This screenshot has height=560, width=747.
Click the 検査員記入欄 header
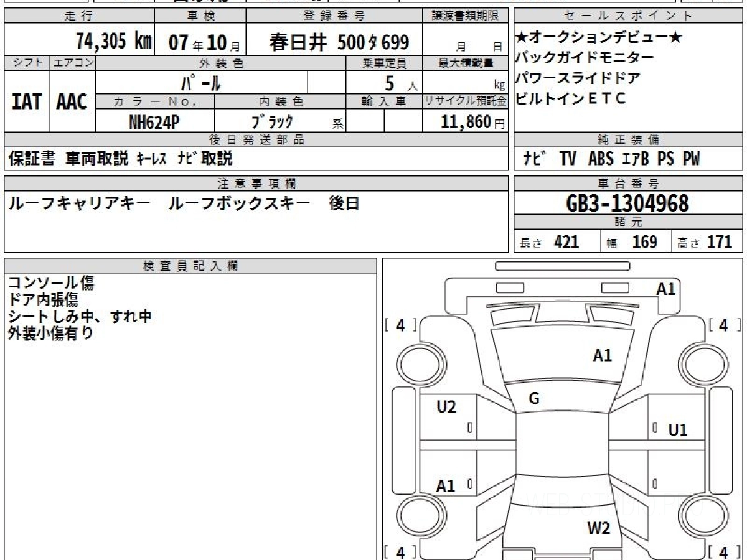click(190, 265)
